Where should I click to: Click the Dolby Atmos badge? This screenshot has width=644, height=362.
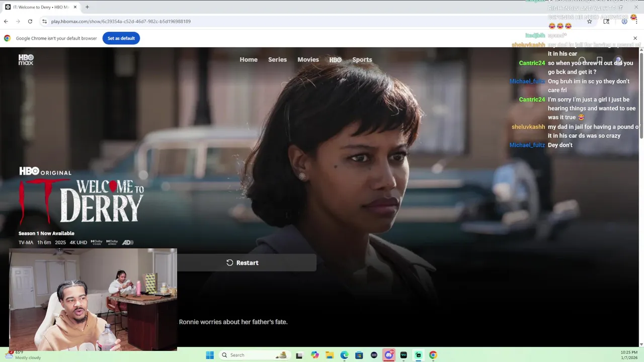pyautogui.click(x=112, y=242)
